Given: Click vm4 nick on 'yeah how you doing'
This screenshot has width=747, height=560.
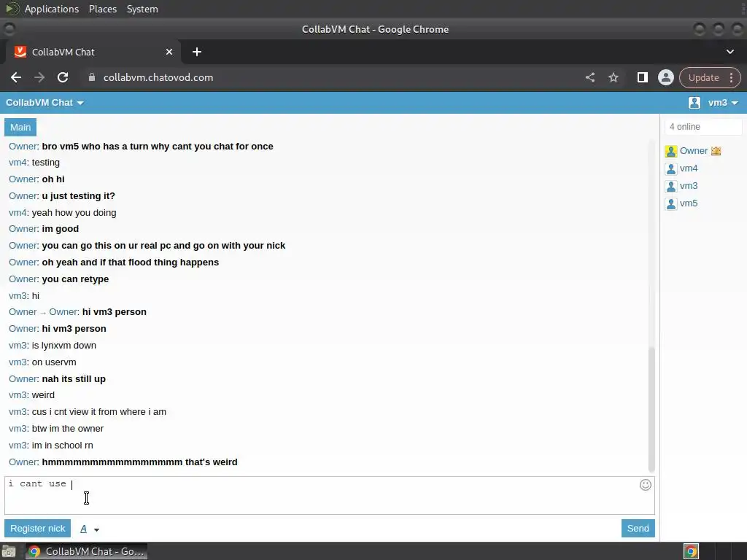Looking at the screenshot, I should [18, 213].
